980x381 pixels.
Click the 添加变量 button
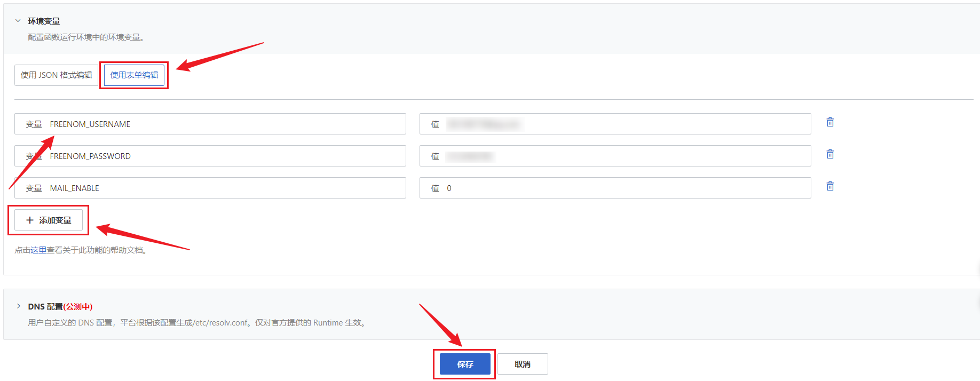click(x=49, y=220)
